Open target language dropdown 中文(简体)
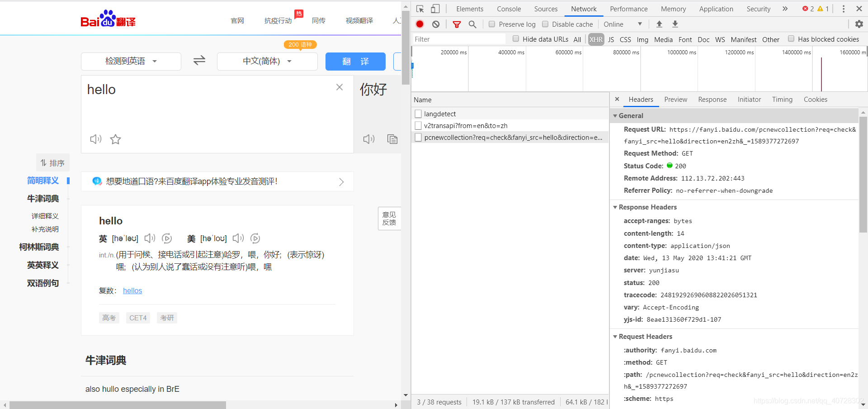 [267, 61]
